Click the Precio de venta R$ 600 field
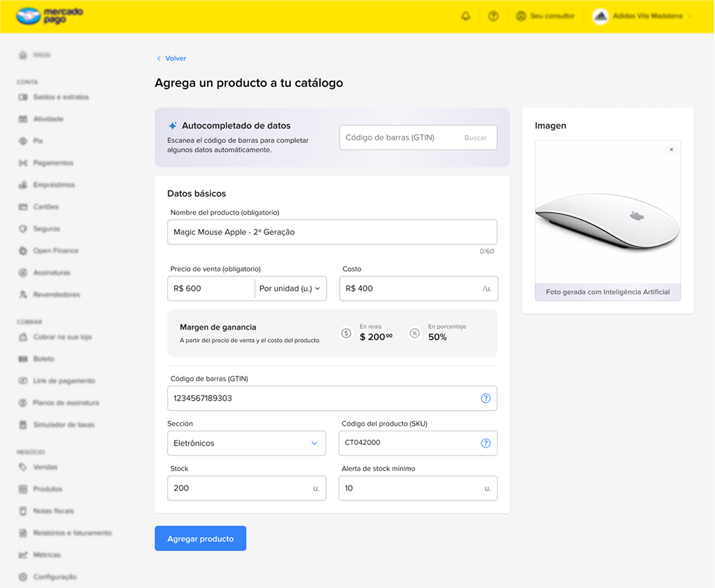Viewport: 715px width, 588px height. (210, 289)
